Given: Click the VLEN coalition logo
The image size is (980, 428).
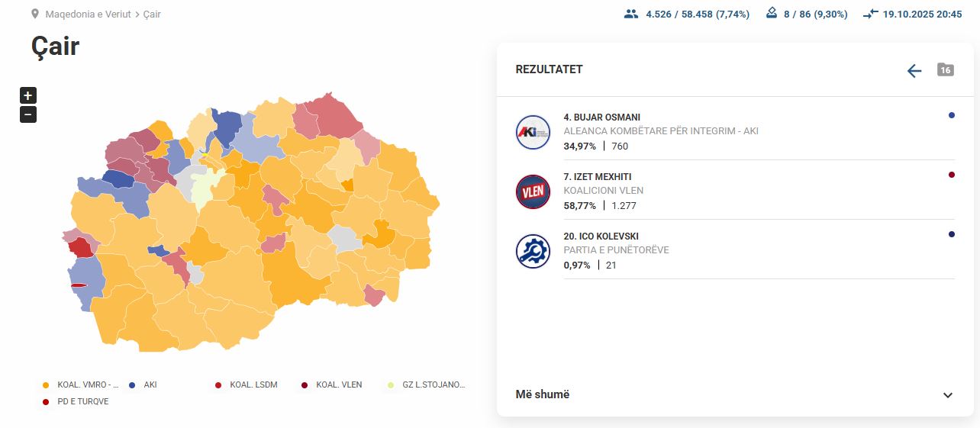Looking at the screenshot, I should click(533, 191).
